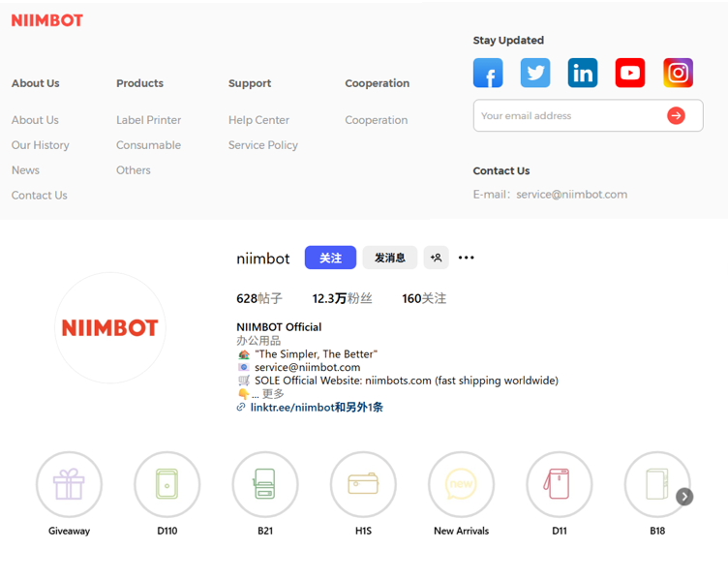Image resolution: width=728 pixels, height=580 pixels.
Task: Open the Facebook social icon
Action: coord(488,74)
